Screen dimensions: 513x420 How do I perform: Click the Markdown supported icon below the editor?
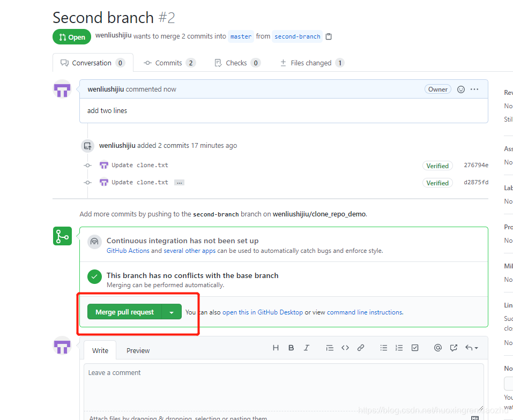(x=475, y=418)
